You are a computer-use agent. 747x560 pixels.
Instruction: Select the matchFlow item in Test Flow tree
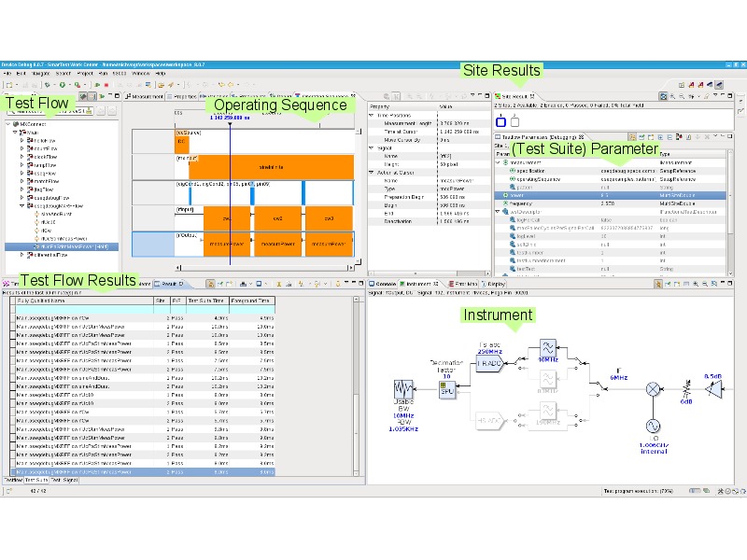point(47,181)
